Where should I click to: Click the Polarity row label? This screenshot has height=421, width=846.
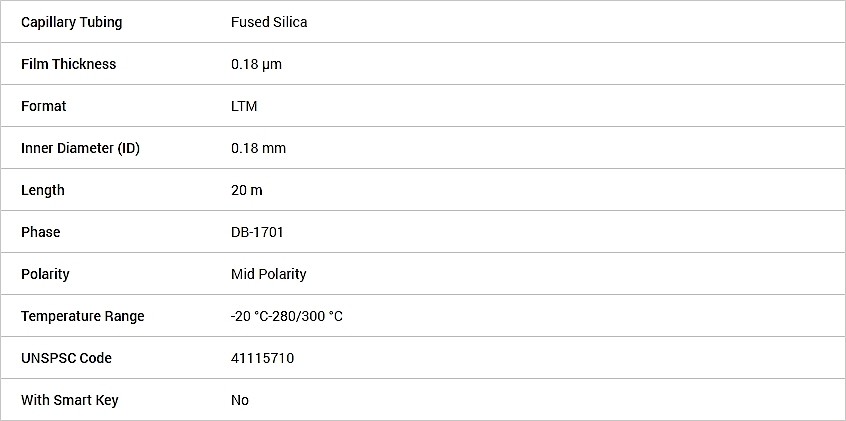click(45, 274)
